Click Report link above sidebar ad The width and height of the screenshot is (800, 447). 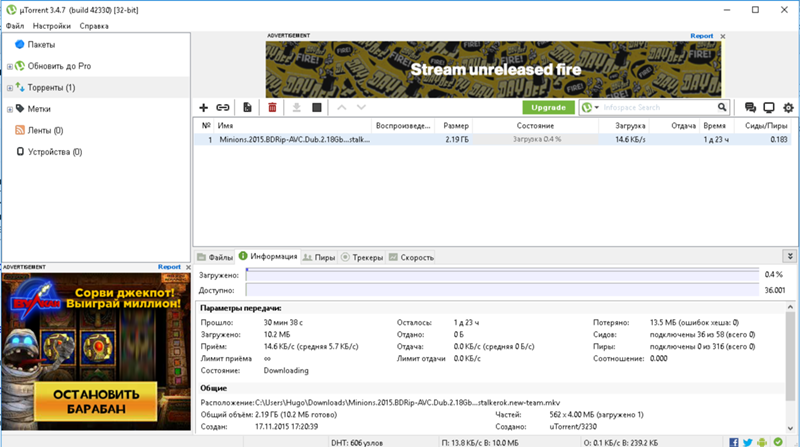coord(169,267)
